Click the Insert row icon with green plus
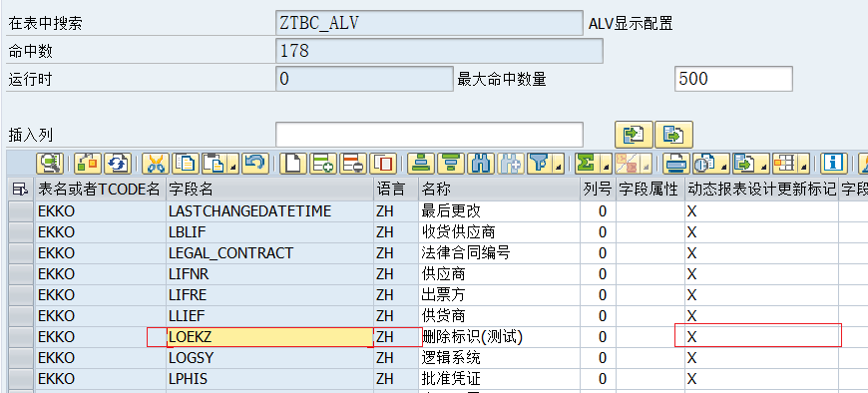The image size is (868, 393). tap(323, 164)
